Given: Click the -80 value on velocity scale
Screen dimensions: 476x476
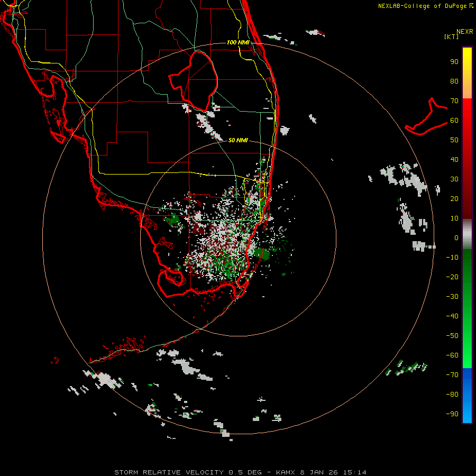Looking at the screenshot, I should 452,395.
